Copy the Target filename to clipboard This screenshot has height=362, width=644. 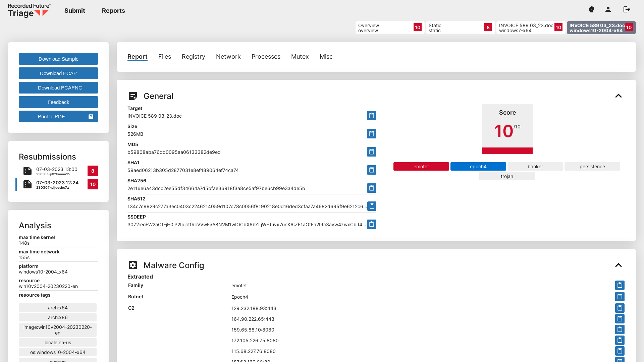pyautogui.click(x=371, y=116)
